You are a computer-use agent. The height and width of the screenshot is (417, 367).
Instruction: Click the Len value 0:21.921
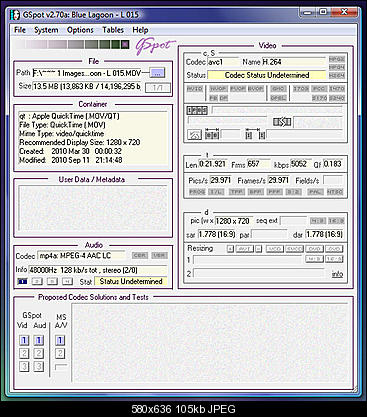(213, 164)
